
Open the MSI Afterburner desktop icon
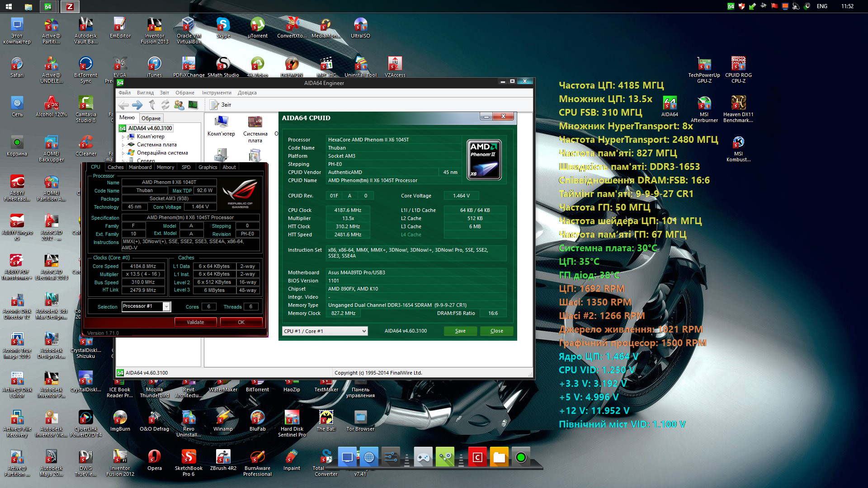pyautogui.click(x=704, y=109)
